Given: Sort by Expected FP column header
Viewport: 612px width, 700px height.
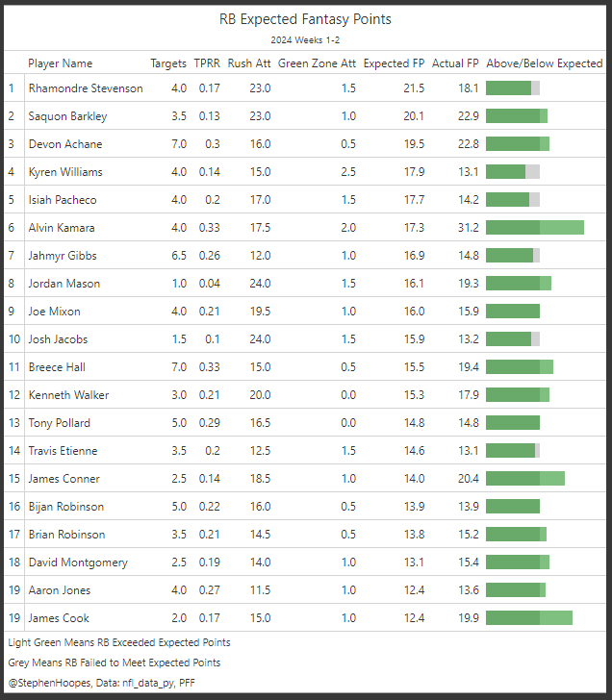Looking at the screenshot, I should [394, 63].
